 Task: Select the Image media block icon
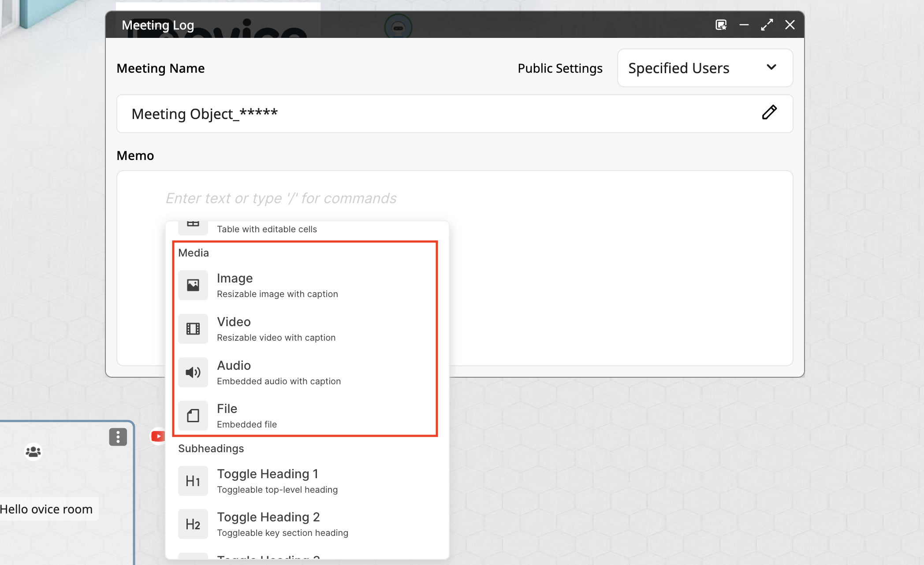pyautogui.click(x=193, y=285)
